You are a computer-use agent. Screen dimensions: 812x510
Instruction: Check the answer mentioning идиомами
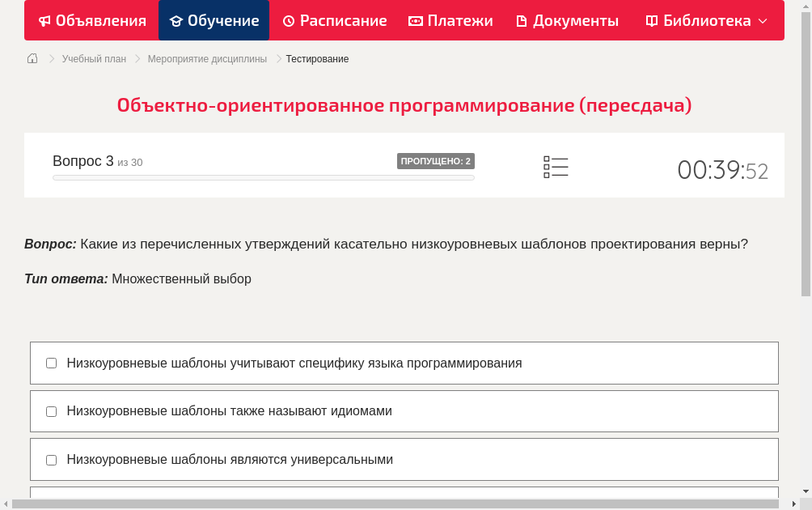point(51,411)
